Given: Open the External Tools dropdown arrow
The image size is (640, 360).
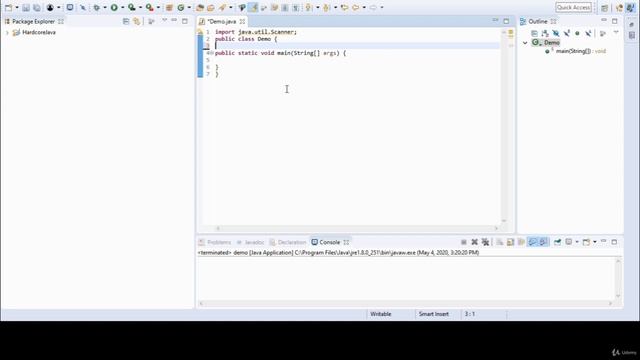Looking at the screenshot, I should [x=158, y=7].
